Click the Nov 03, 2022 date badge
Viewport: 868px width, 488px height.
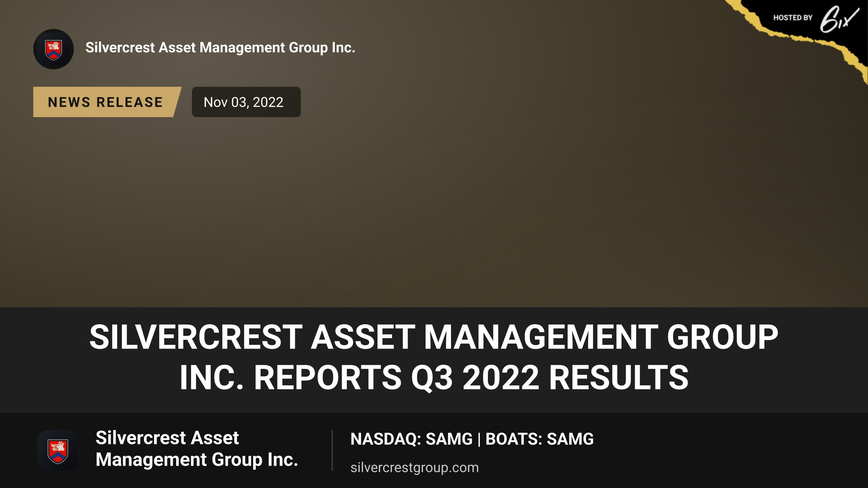[x=246, y=102]
